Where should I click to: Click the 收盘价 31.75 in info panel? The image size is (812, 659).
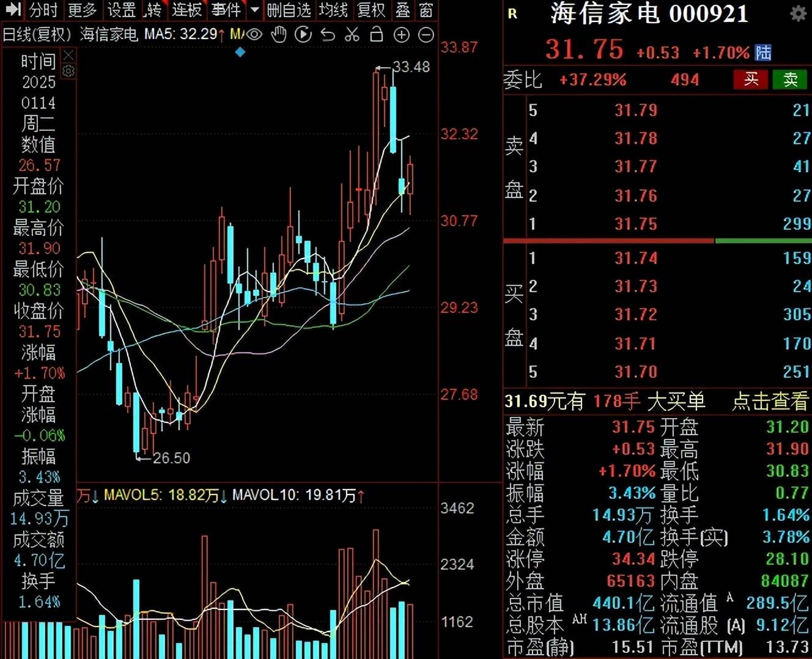pyautogui.click(x=39, y=331)
